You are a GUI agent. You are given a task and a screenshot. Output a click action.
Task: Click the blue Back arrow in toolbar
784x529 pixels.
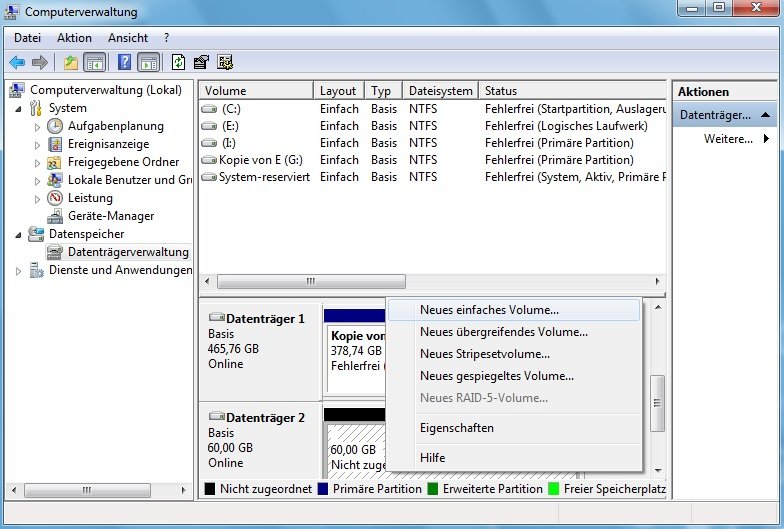[x=17, y=62]
